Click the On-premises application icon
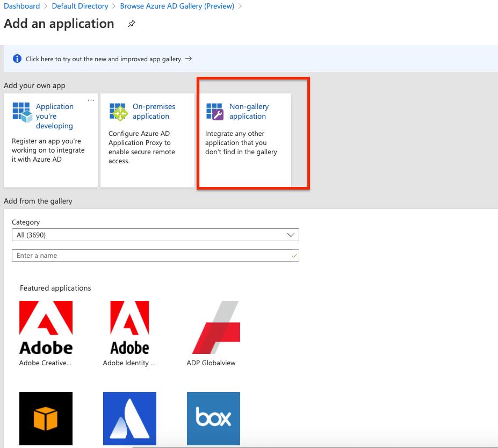The image size is (498, 448). coord(119,112)
